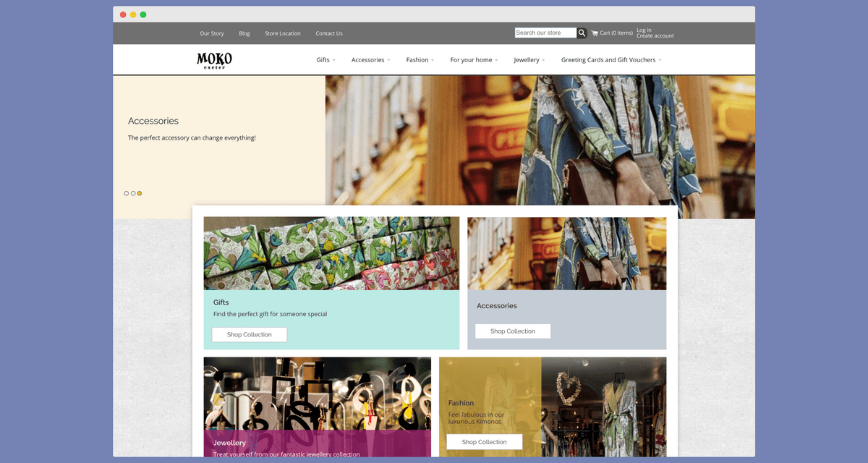Click 'The perfect accessory can change everything!' text
Image resolution: width=868 pixels, height=463 pixels.
pos(192,137)
